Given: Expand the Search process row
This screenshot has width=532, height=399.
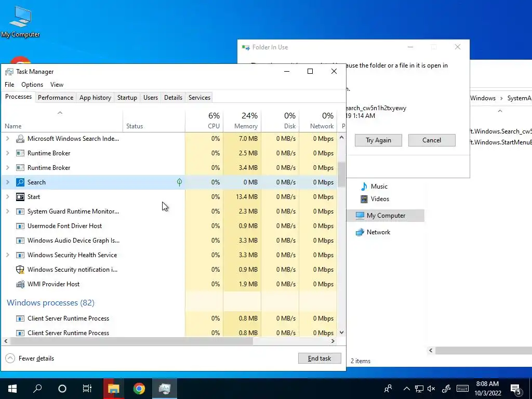Looking at the screenshot, I should click(8, 182).
